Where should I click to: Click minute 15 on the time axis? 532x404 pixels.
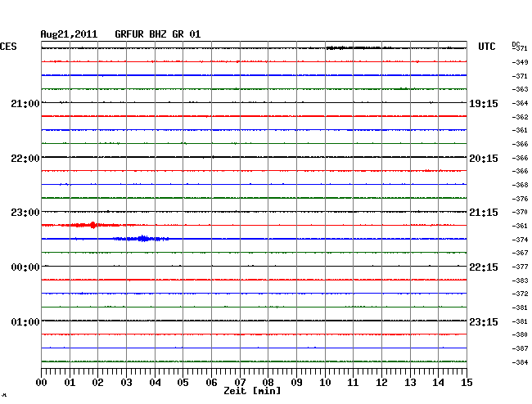point(467,383)
